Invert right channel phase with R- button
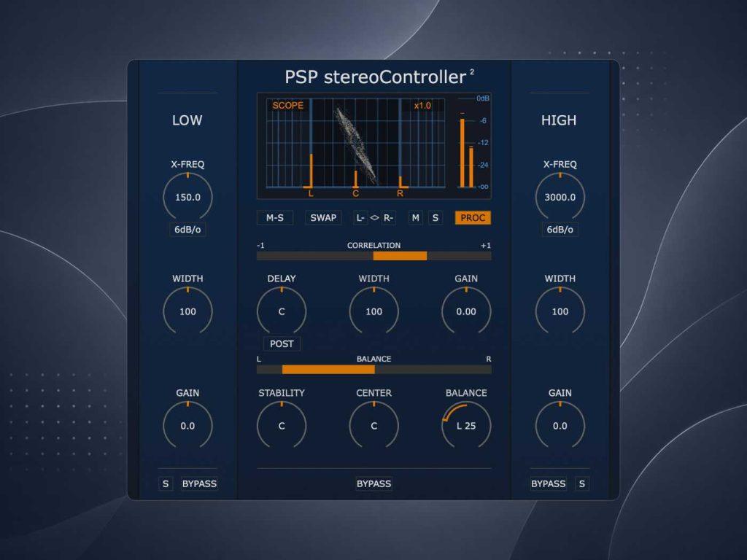This screenshot has width=747, height=560. (x=388, y=217)
